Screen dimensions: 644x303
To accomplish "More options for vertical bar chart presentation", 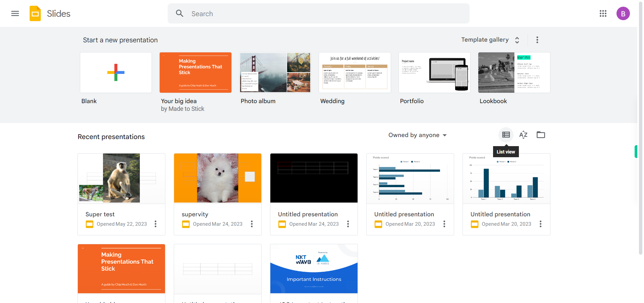I will (x=541, y=224).
